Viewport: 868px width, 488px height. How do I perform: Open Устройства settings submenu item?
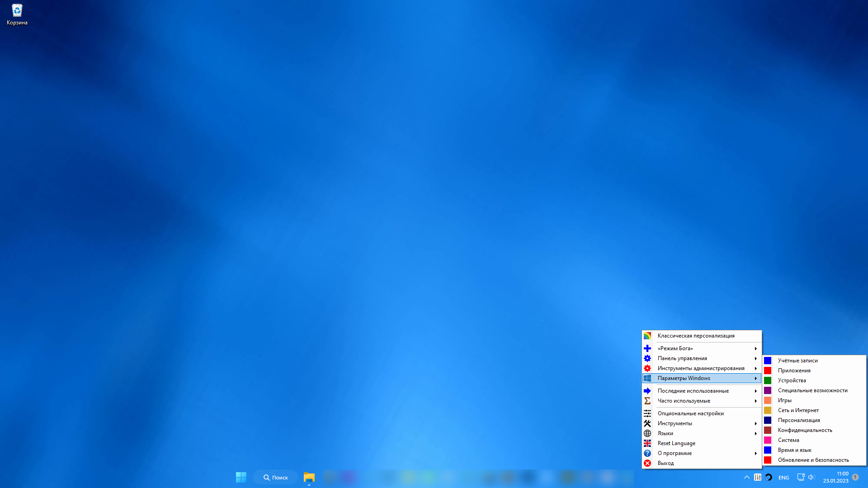(815, 380)
